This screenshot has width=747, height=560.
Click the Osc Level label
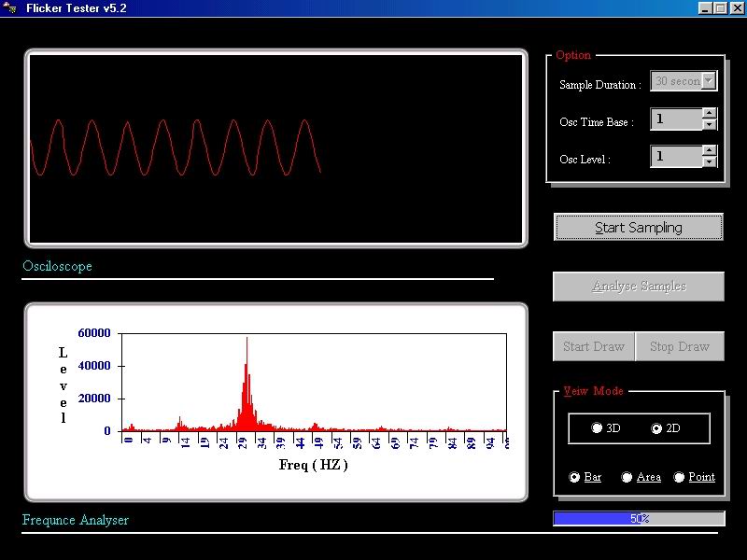[x=585, y=160]
